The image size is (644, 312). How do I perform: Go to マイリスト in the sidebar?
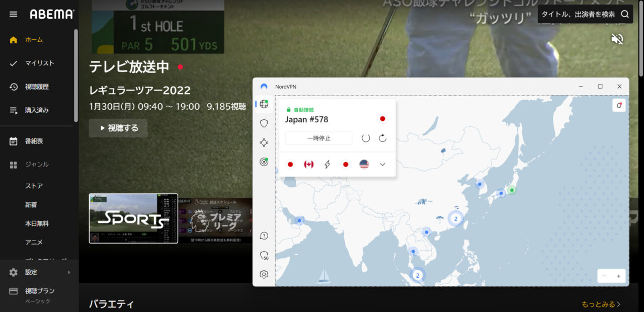[x=39, y=63]
